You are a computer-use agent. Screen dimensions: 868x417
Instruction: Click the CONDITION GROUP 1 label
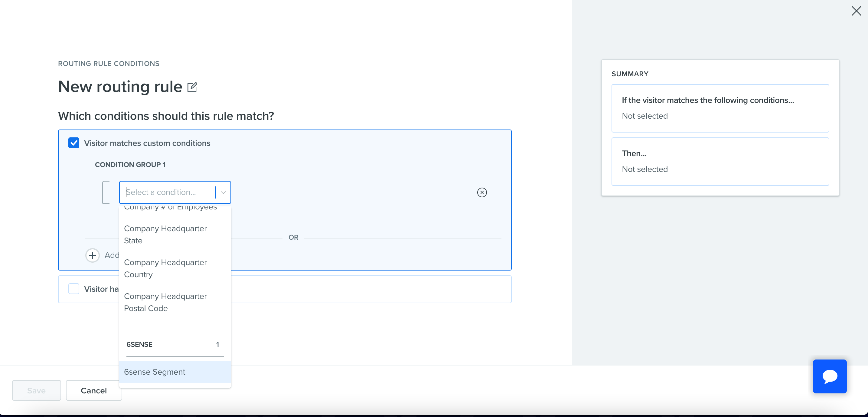click(x=130, y=165)
